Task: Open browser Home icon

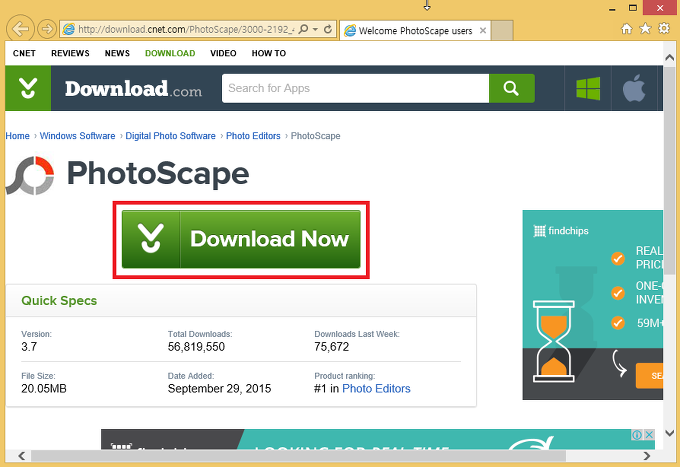Action: 627,29
